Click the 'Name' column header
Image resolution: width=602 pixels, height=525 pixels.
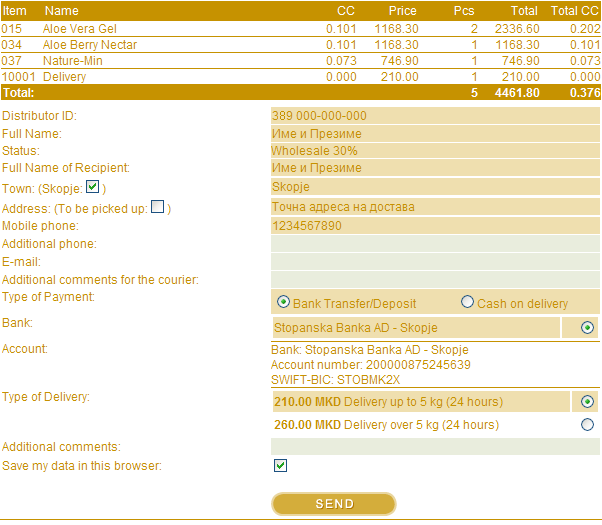(61, 11)
